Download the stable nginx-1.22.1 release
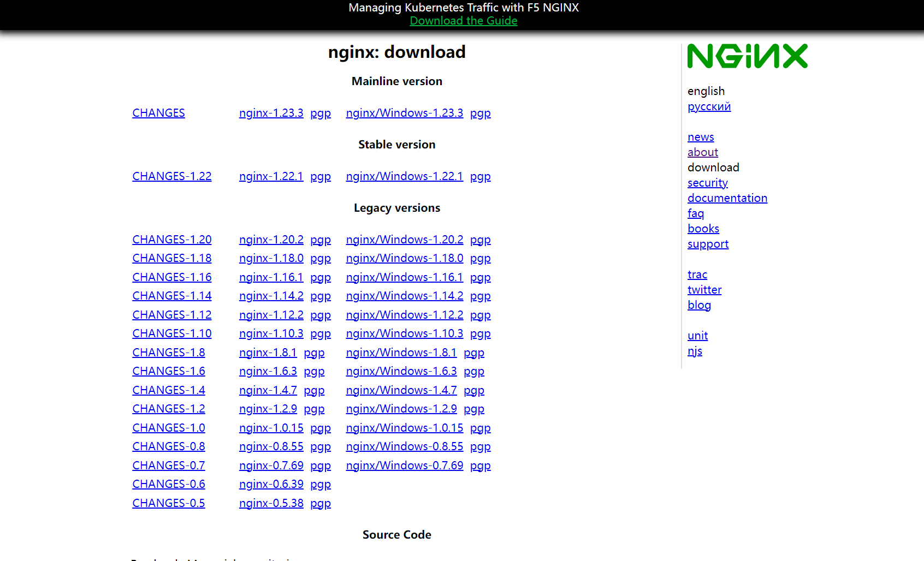Screen dimensions: 924x561 271,176
